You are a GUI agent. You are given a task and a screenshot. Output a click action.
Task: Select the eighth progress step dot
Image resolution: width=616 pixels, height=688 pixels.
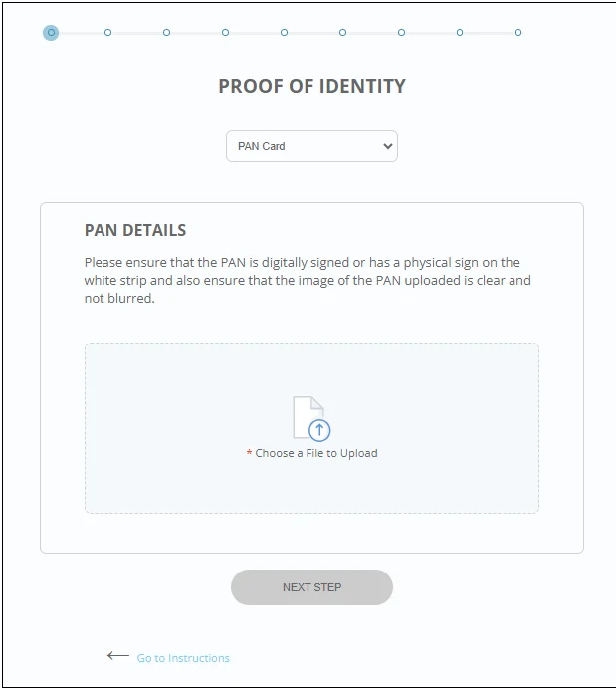pos(460,33)
